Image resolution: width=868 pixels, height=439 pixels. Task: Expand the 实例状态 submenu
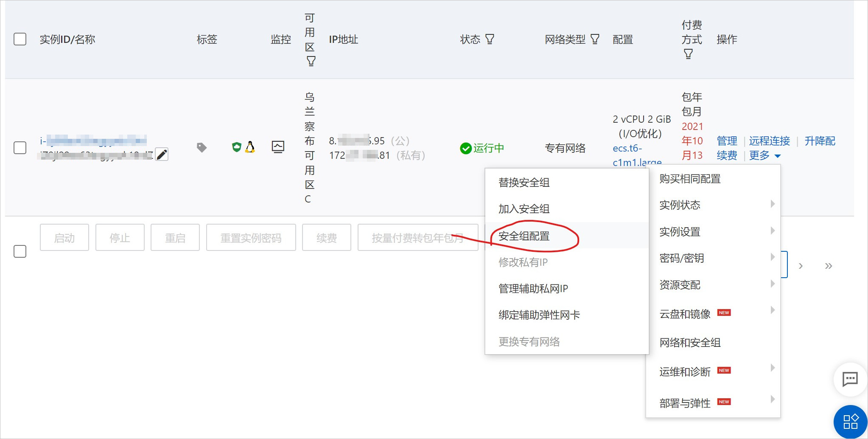pyautogui.click(x=713, y=205)
